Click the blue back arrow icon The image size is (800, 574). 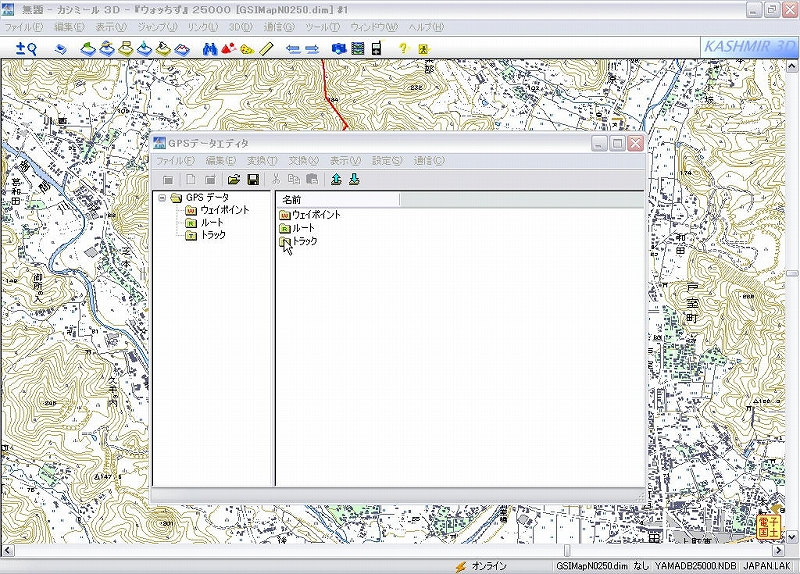coord(293,49)
